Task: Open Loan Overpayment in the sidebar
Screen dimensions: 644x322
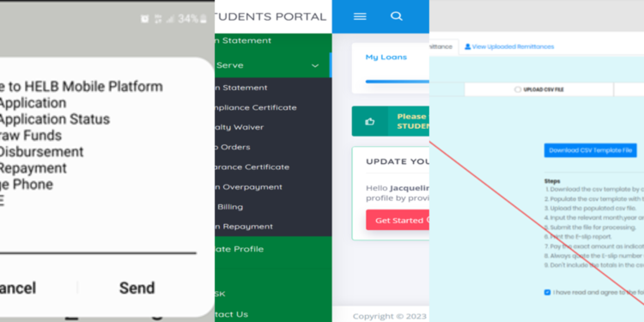Action: pyautogui.click(x=248, y=187)
